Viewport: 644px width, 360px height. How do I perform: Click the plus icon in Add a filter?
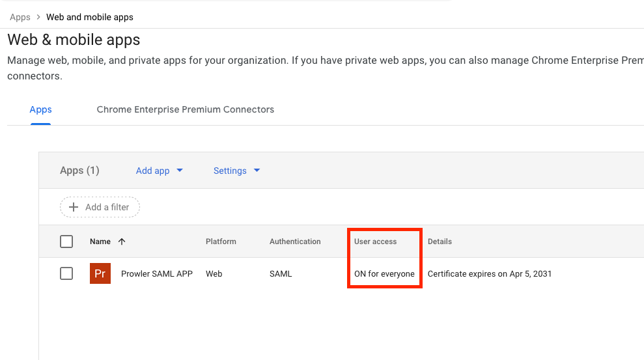tap(74, 207)
